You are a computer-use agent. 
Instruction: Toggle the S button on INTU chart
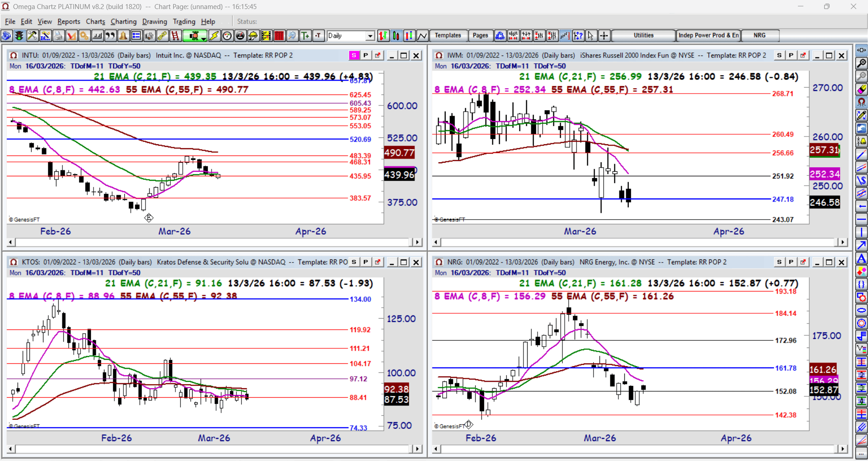coord(354,55)
